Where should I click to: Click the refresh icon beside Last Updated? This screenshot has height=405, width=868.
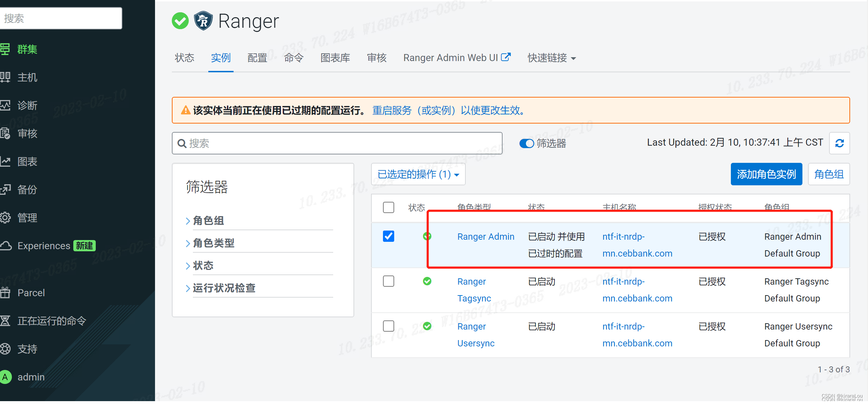[839, 143]
